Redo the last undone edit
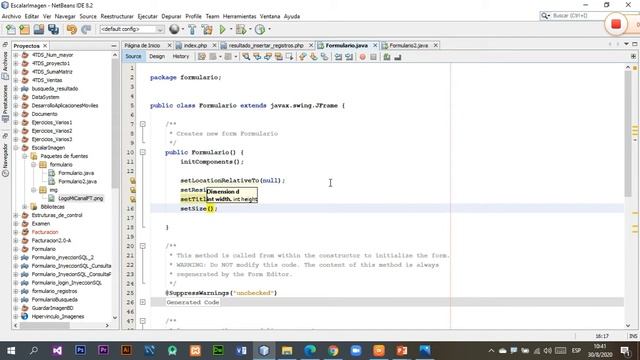This screenshot has height=360, width=640. [86, 29]
